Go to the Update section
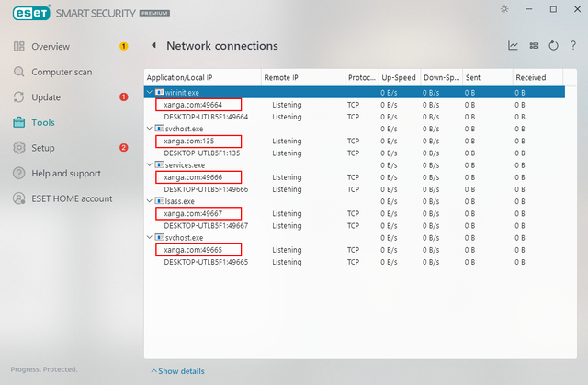This screenshot has height=385, width=588. [x=46, y=97]
